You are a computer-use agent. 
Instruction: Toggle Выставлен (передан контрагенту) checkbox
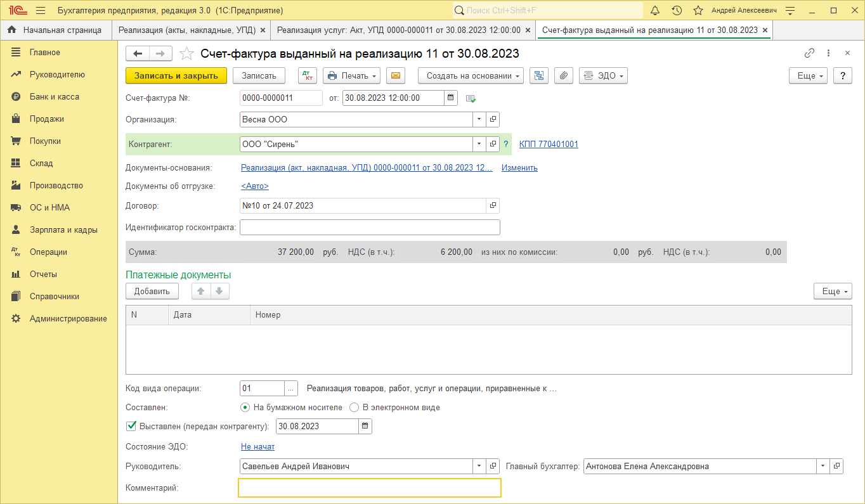132,426
